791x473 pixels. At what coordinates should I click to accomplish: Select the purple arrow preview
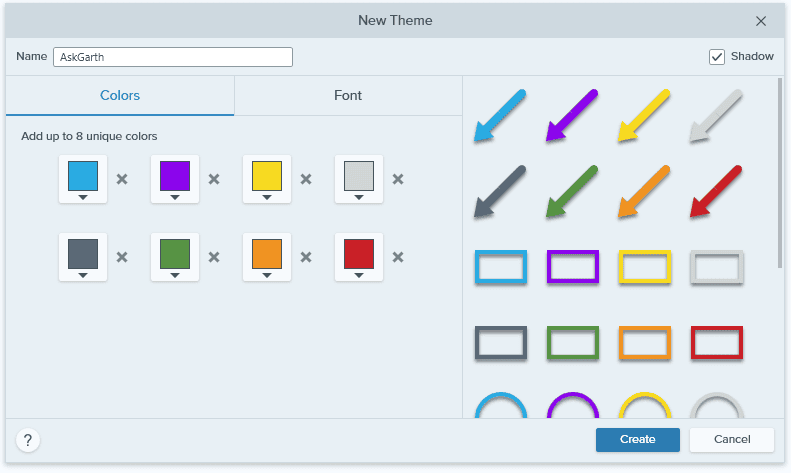pos(572,115)
